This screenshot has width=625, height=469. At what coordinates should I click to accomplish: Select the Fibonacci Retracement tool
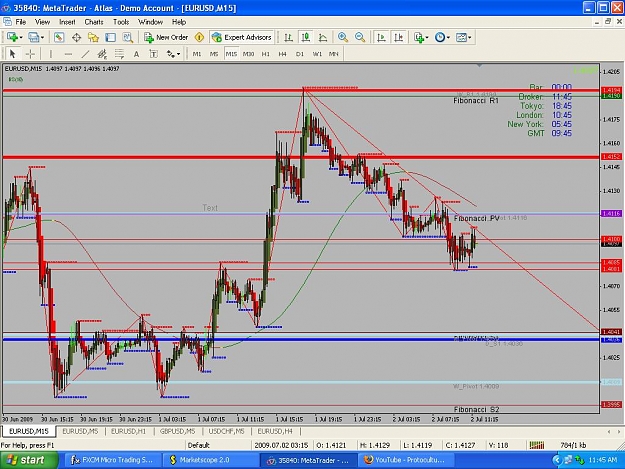[x=119, y=54]
